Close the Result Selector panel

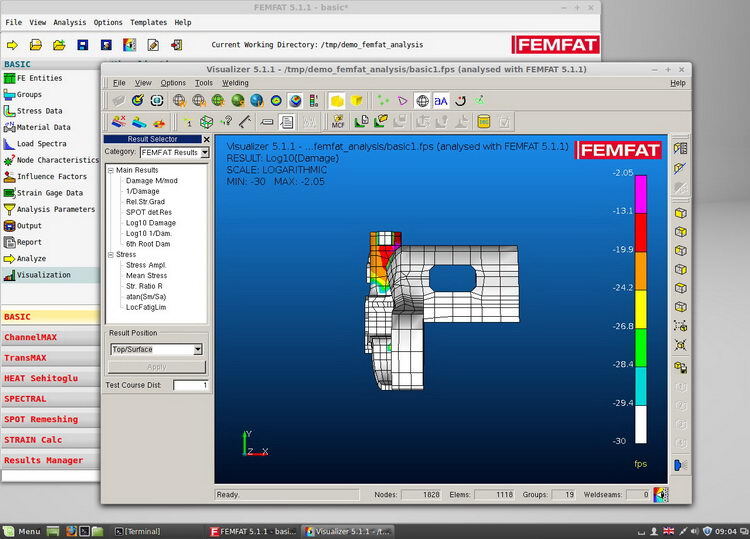coord(206,139)
